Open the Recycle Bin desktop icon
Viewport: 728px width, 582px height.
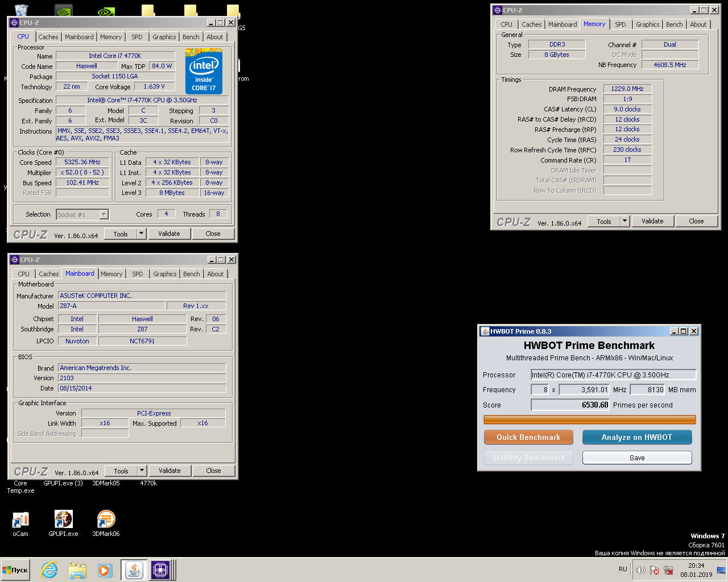[21, 10]
